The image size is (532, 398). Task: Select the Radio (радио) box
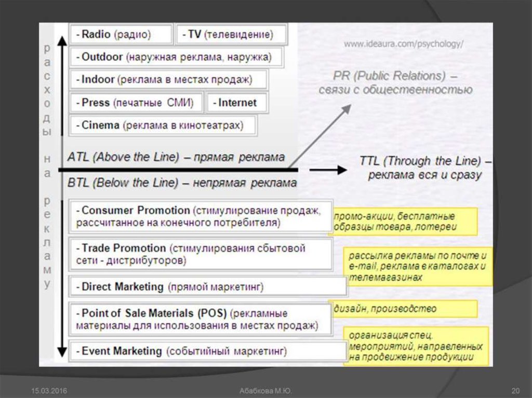click(121, 35)
